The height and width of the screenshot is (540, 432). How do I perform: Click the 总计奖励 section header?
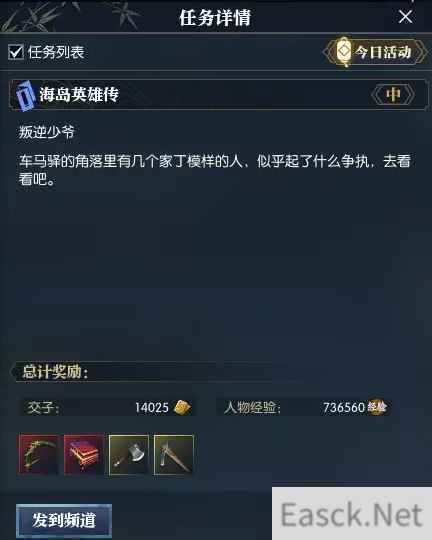pos(55,372)
